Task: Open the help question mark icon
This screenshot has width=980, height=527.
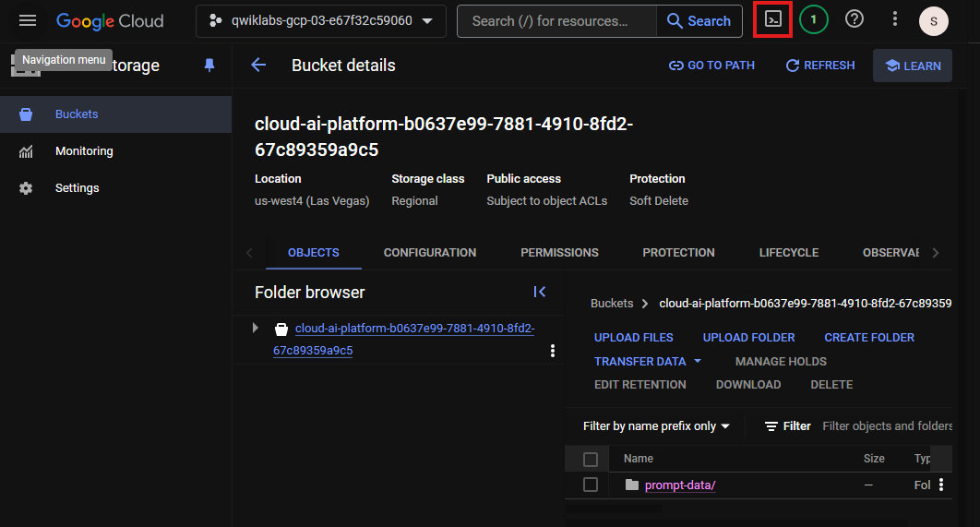Action: tap(854, 19)
